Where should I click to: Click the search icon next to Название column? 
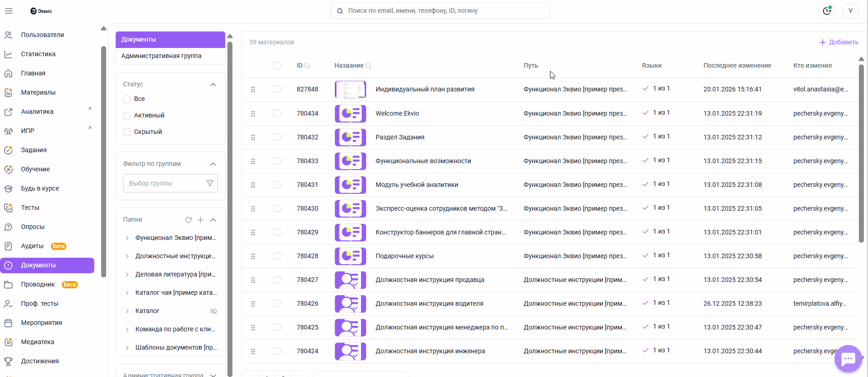tap(368, 66)
